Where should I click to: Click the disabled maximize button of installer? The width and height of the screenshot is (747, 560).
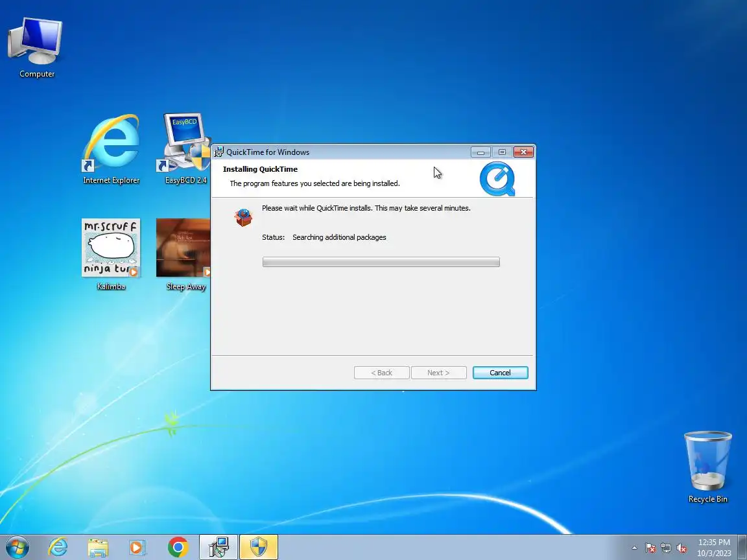(502, 152)
